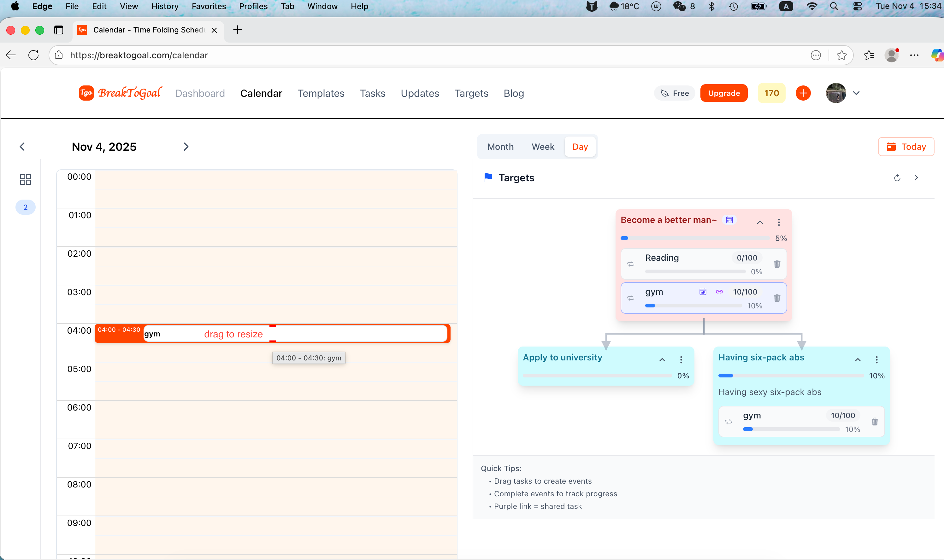Screen dimensions: 944x560
Task: Collapse Become a better man card
Action: pos(760,222)
